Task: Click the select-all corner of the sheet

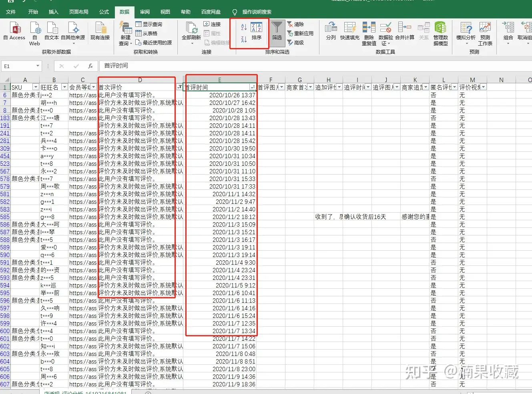Action: coord(6,80)
